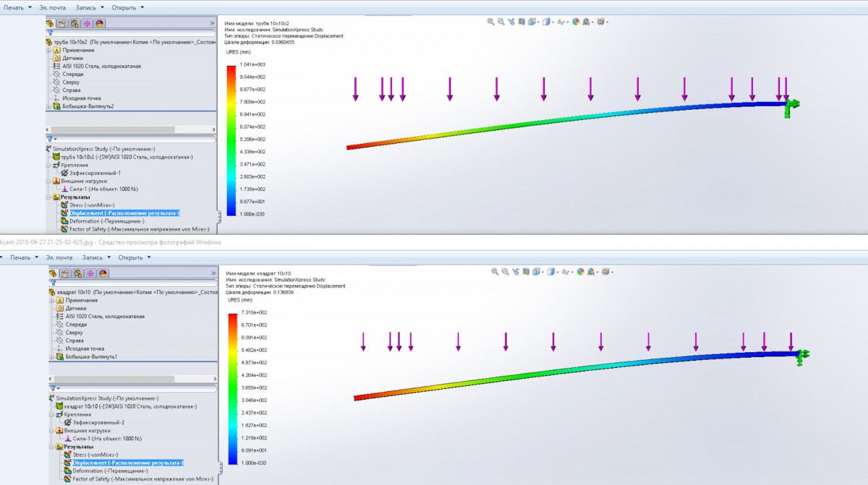Image resolution: width=868 pixels, height=485 pixels.
Task: Open DisplayManager tab in upper panel
Action: (x=100, y=23)
